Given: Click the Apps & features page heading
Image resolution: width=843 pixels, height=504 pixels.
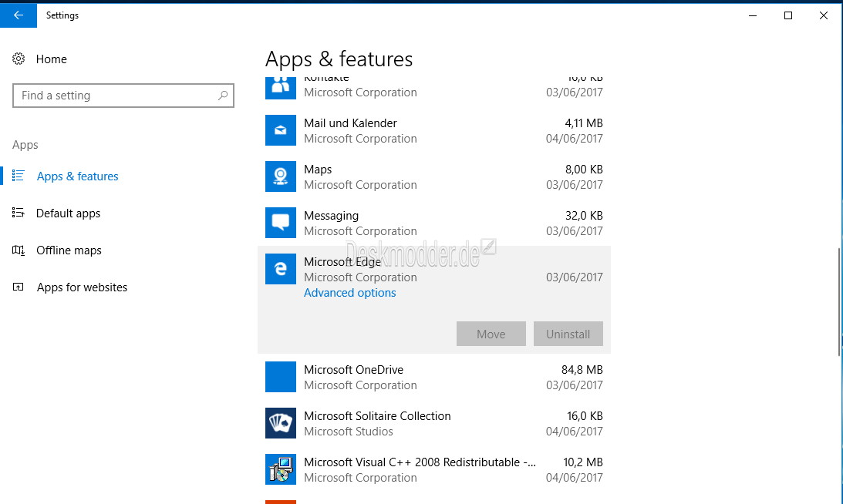Looking at the screenshot, I should (x=339, y=59).
